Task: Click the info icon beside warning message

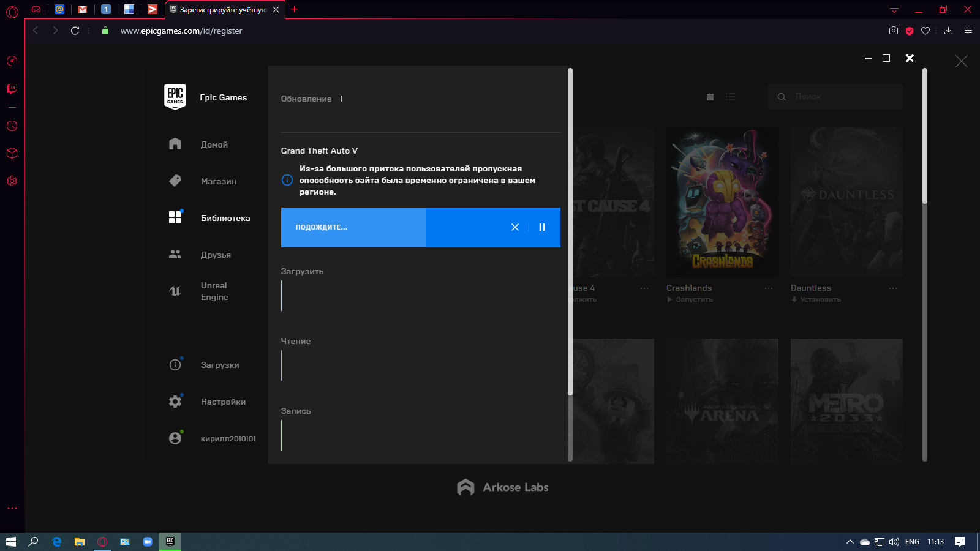Action: tap(287, 180)
